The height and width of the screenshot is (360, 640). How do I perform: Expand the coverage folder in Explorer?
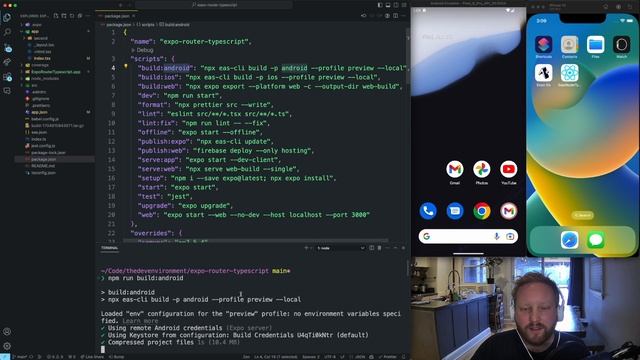tap(40, 65)
